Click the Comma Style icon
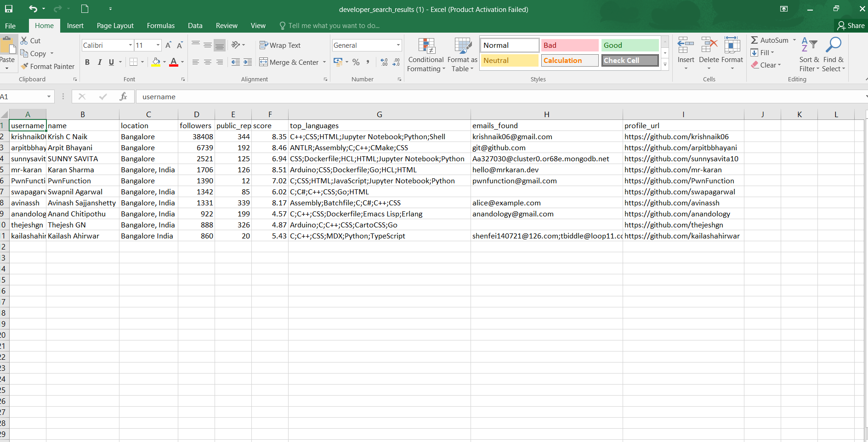Image resolution: width=868 pixels, height=442 pixels. (x=368, y=62)
